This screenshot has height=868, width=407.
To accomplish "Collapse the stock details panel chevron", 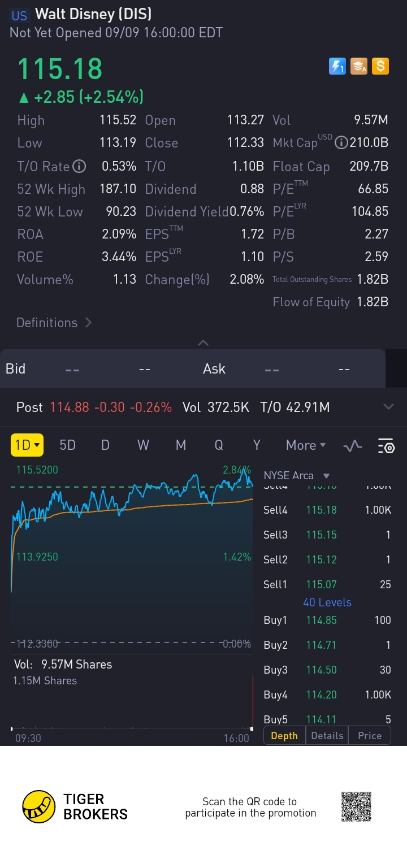I will click(x=203, y=342).
